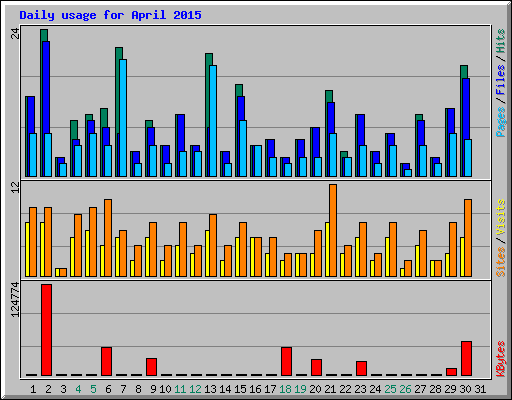Click the orange bar for day 6
512x400 pixels.
(108, 238)
